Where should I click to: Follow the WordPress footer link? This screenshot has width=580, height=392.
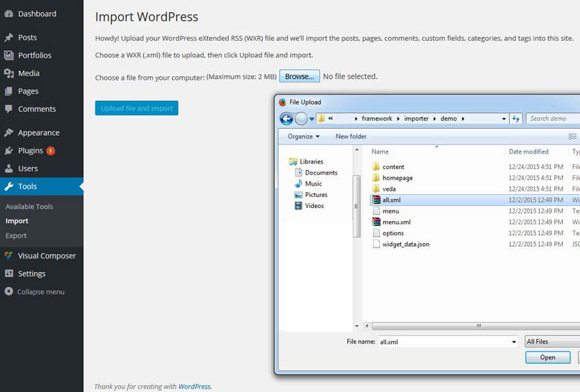[194, 387]
